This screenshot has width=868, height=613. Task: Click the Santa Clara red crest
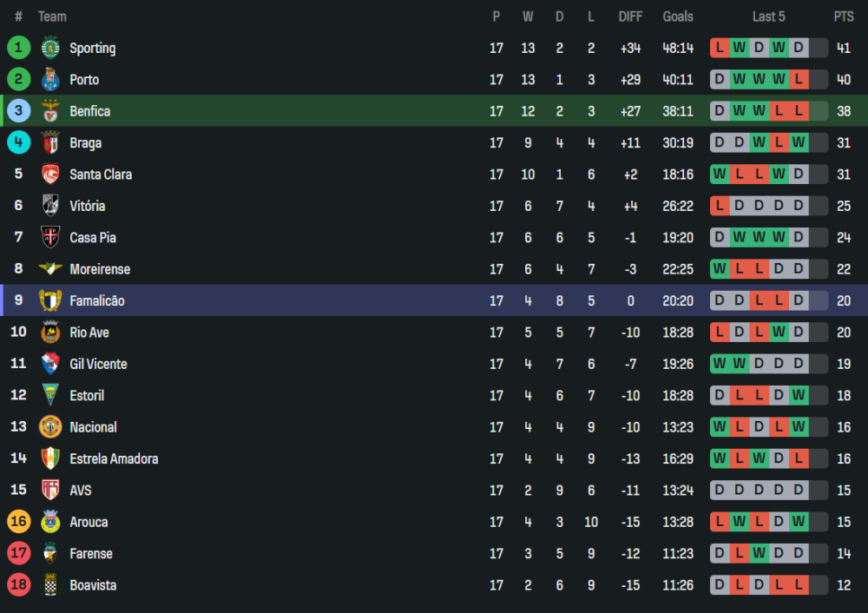pyautogui.click(x=50, y=174)
